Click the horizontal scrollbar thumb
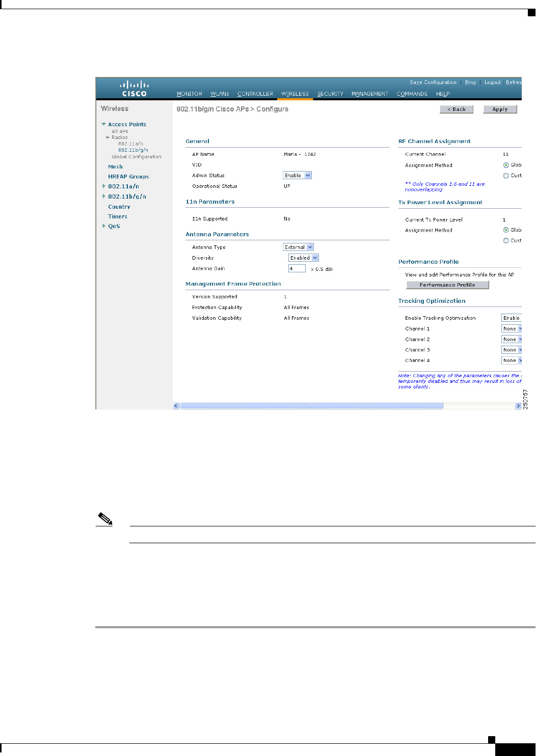Viewport: 536px width, 756px height. click(311, 406)
